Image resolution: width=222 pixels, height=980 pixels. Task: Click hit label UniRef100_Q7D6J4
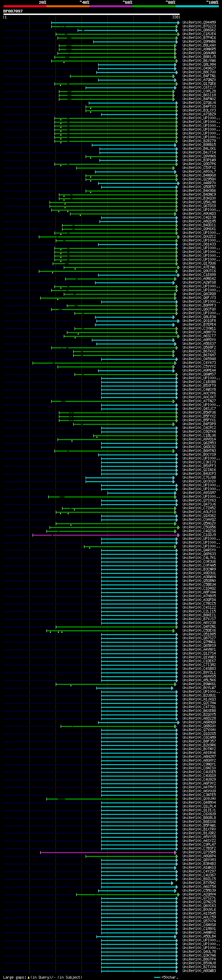click(x=199, y=103)
